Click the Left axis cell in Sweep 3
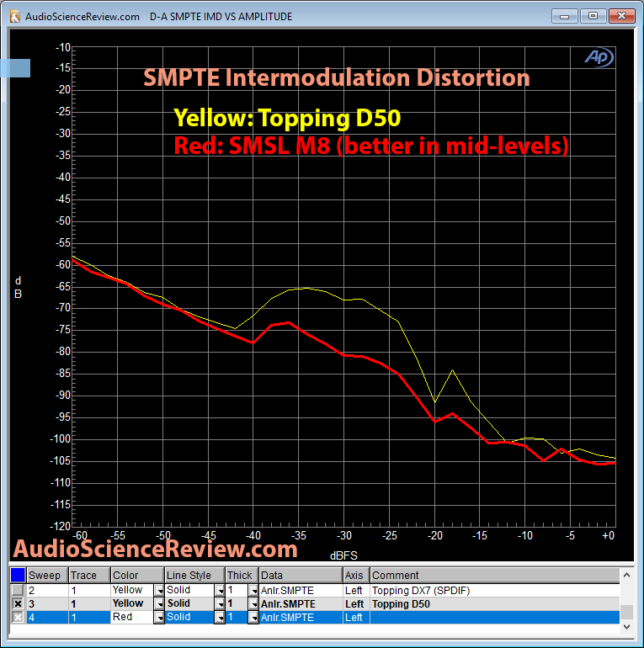The image size is (644, 648). (x=356, y=604)
